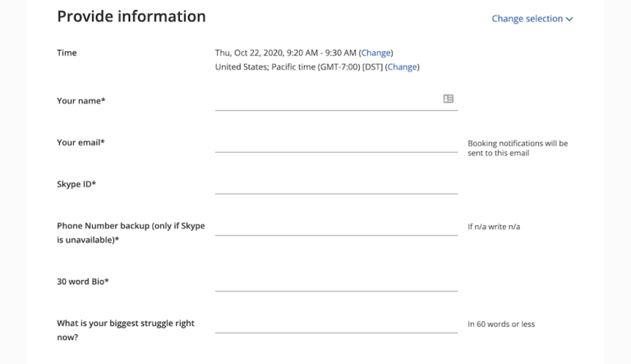Click the "Your email*" label
631x364 pixels.
click(x=81, y=142)
